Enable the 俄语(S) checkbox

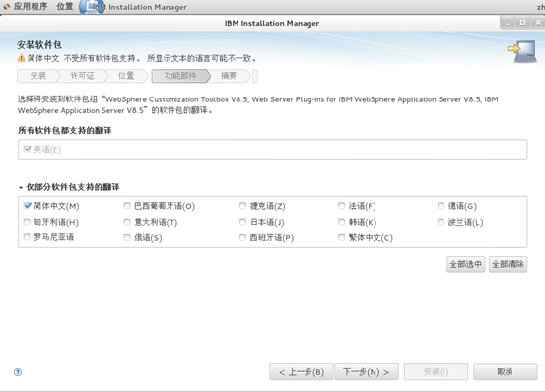127,237
